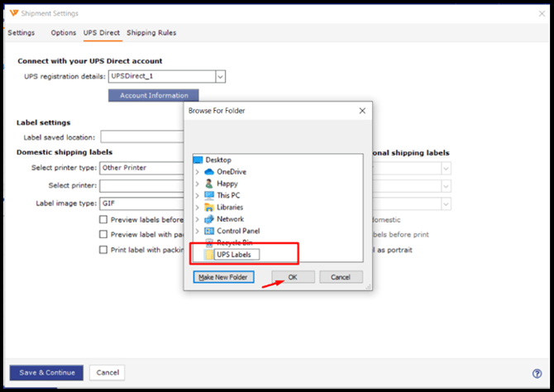Viewport: 554px width, 392px height.
Task: Select the Libraries folder icon
Action: point(209,207)
